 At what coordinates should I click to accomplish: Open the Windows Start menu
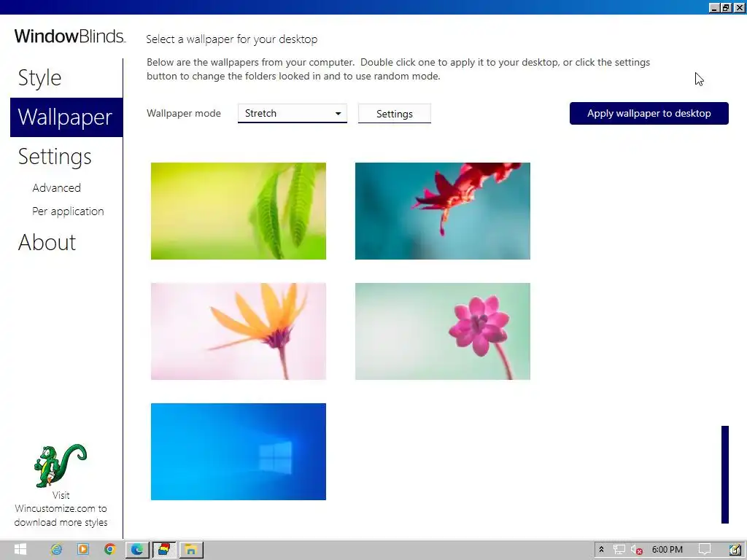click(20, 550)
